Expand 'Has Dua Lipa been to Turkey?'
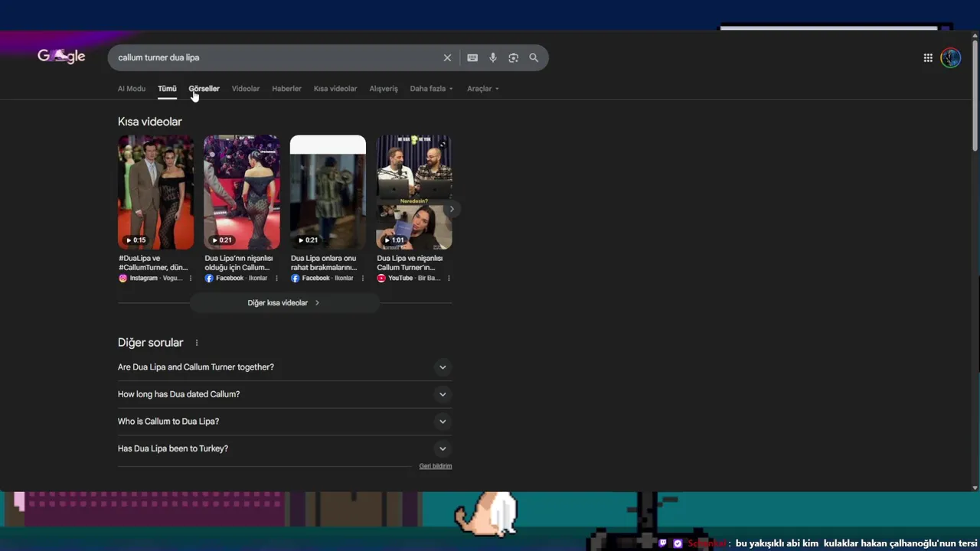 (x=285, y=448)
